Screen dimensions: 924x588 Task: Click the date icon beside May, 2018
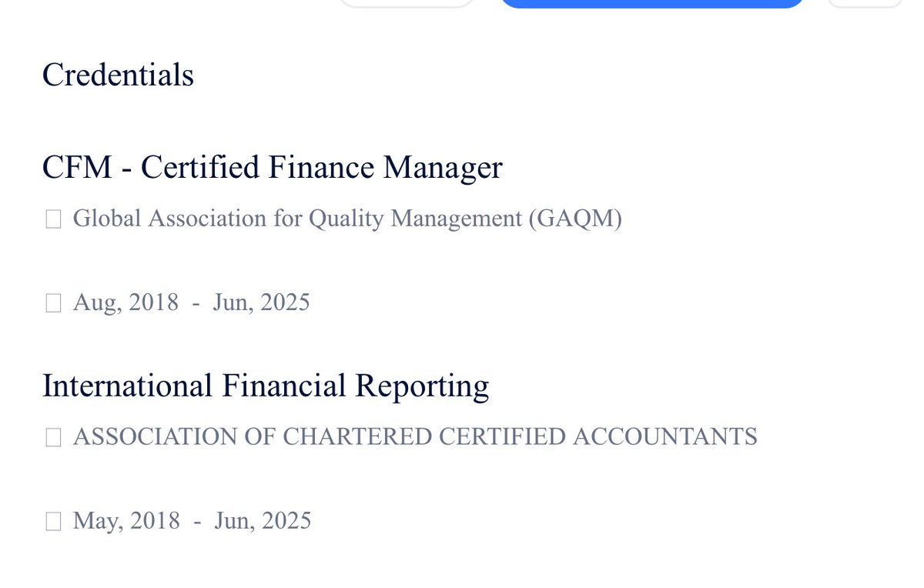(53, 523)
